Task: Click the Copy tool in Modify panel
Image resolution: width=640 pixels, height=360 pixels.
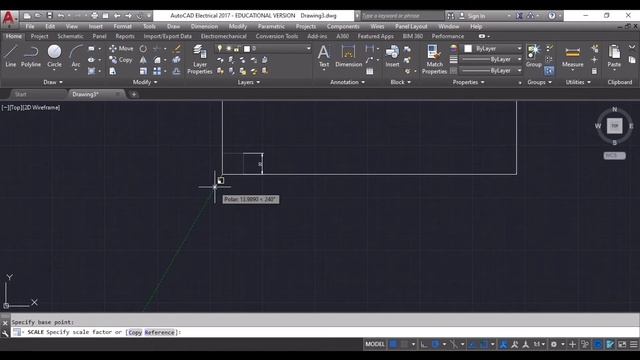Action: coord(121,60)
